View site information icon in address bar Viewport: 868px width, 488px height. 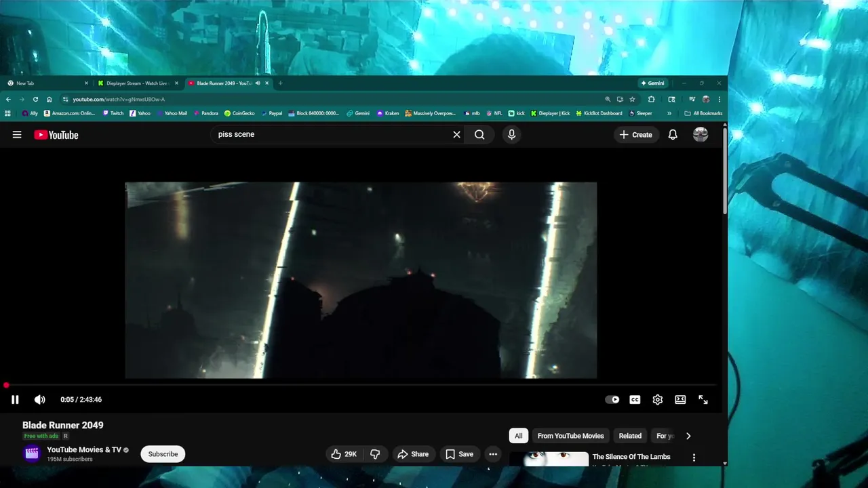coord(65,100)
